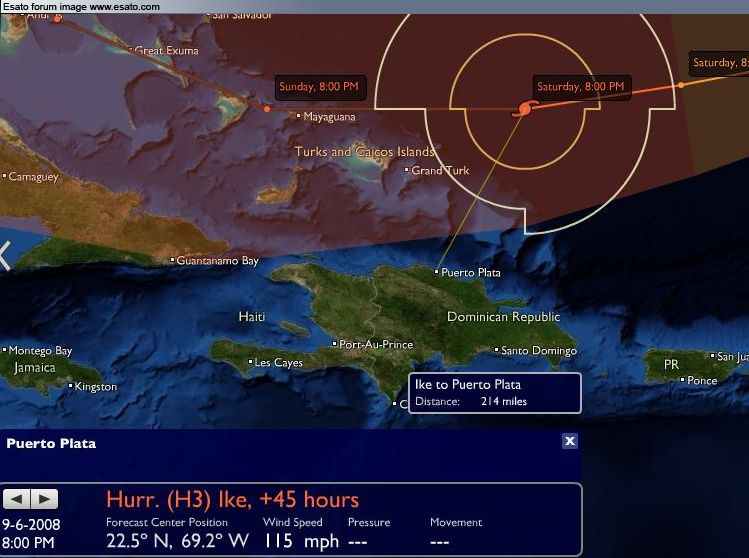Select the Ponce marker in Puerto Rico
This screenshot has width=749, height=558.
pyautogui.click(x=683, y=380)
